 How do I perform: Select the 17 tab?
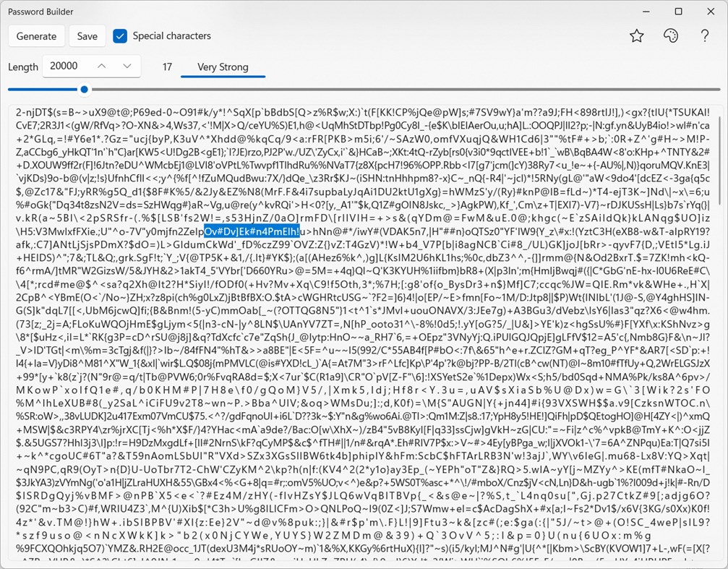[x=167, y=66]
